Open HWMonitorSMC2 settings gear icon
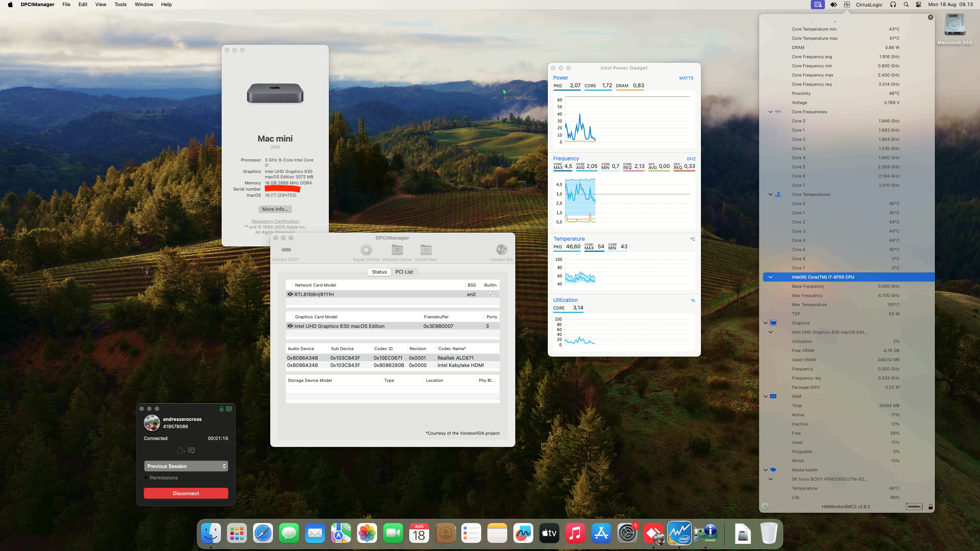The height and width of the screenshot is (551, 980). tap(765, 506)
